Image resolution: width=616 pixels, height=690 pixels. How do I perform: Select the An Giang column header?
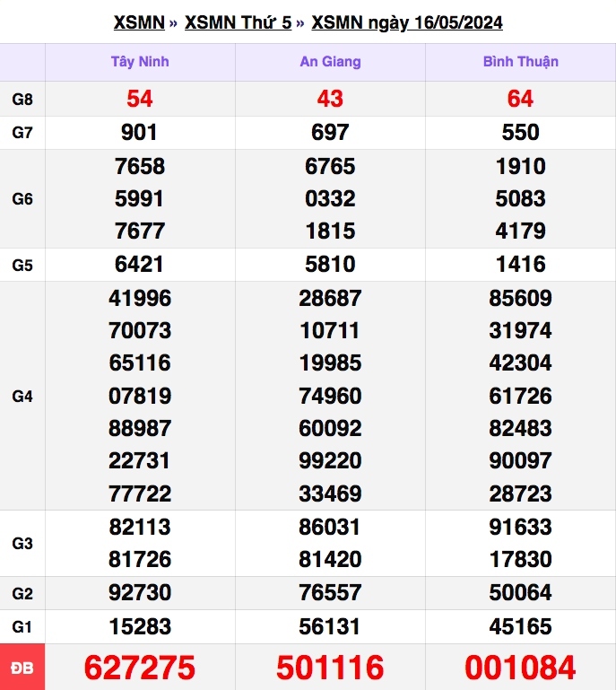330,62
